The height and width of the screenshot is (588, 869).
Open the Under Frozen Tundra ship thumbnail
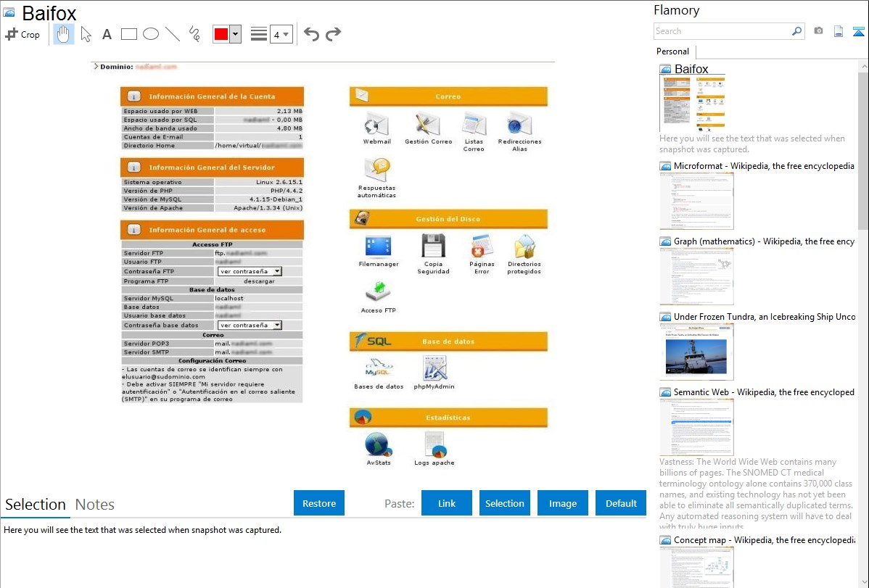(x=696, y=352)
